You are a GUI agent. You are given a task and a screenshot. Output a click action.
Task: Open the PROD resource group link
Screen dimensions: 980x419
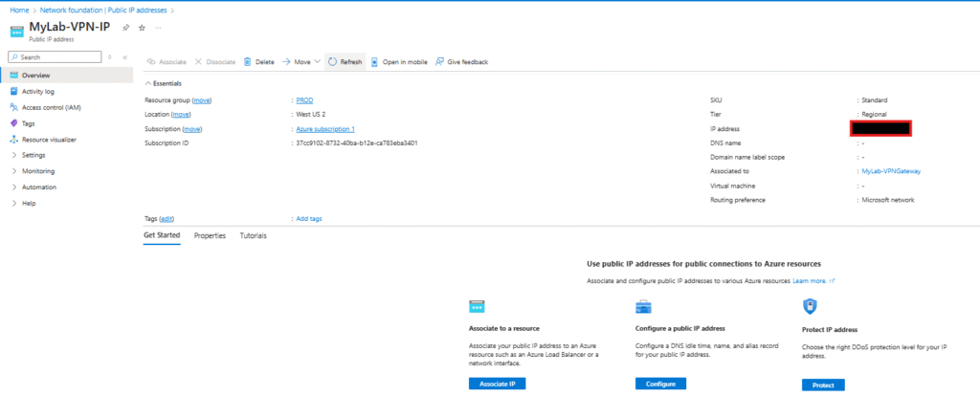[305, 99]
